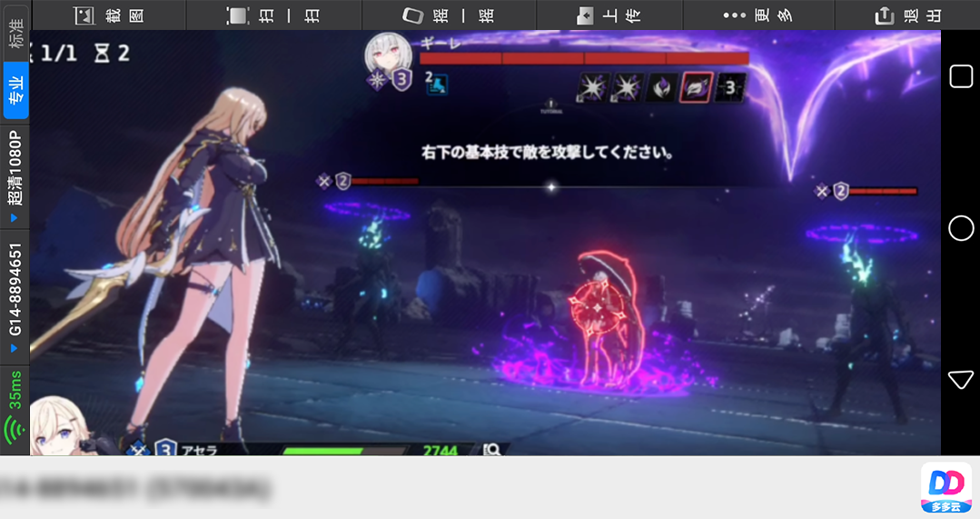Image resolution: width=980 pixels, height=519 pixels.
Task: Tap the Android recent apps square button
Action: 961,77
